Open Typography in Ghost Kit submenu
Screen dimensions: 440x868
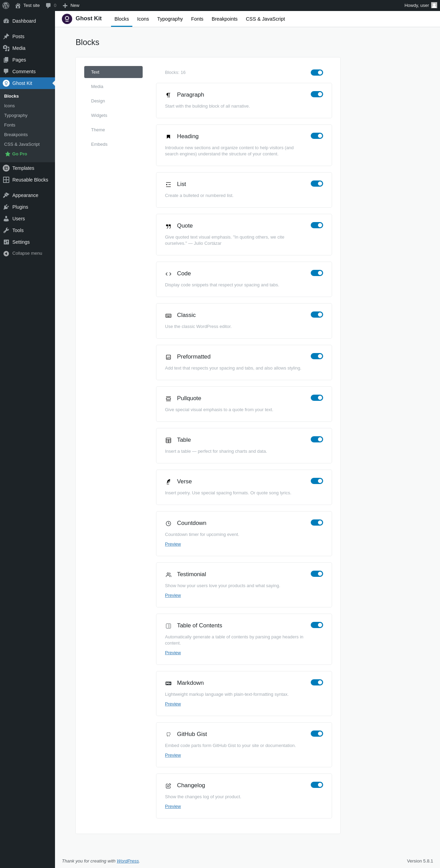[16, 116]
